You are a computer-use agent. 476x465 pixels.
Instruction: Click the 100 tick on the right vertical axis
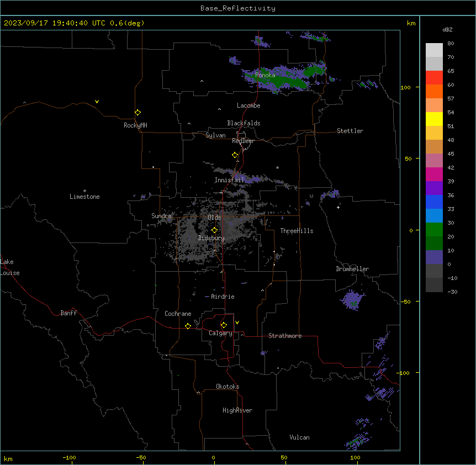pyautogui.click(x=405, y=87)
